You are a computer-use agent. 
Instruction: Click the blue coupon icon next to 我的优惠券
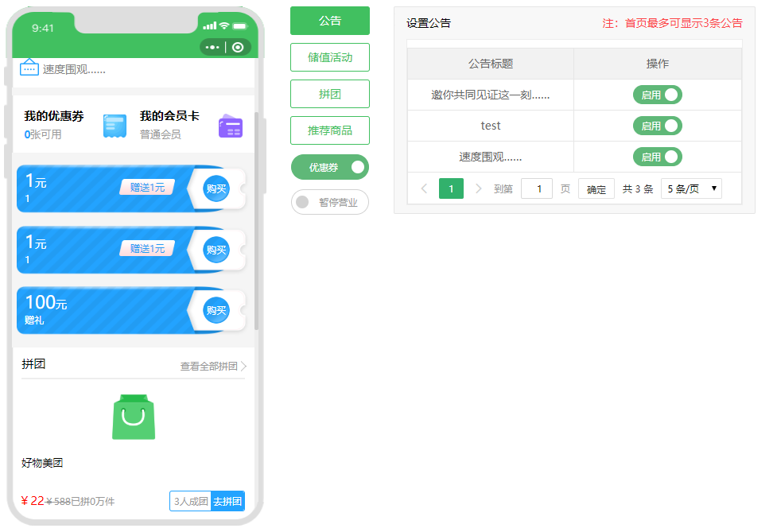pyautogui.click(x=114, y=124)
